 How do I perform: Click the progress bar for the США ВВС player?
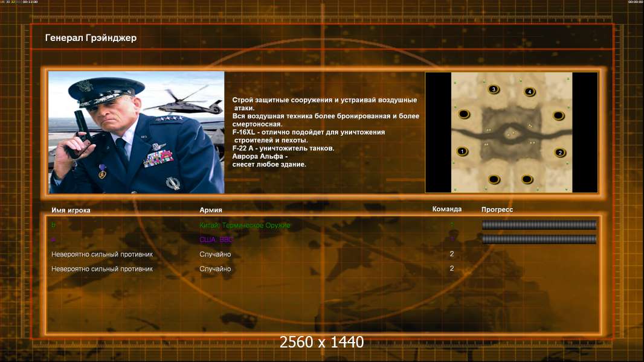[x=539, y=240]
